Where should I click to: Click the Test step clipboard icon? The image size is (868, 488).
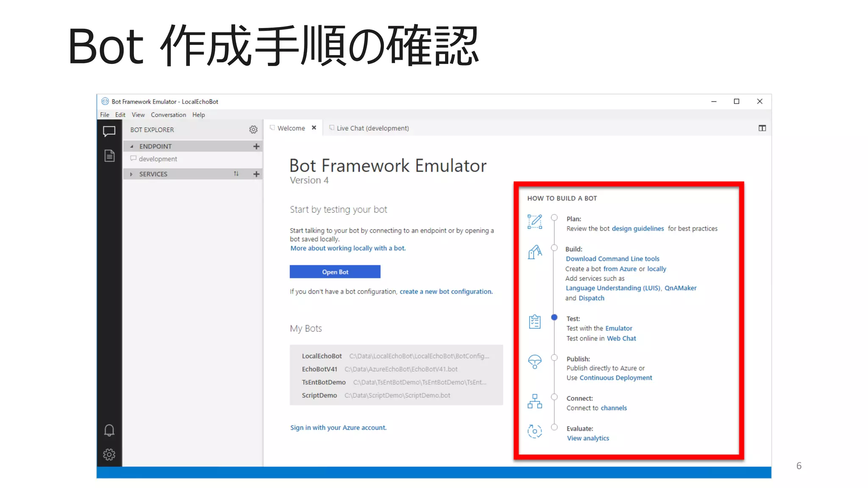click(x=535, y=322)
